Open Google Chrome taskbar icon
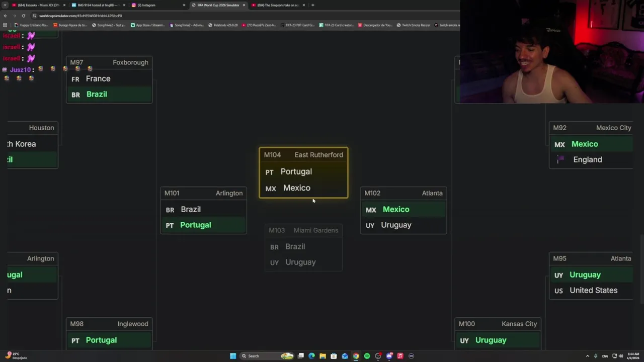 pyautogui.click(x=356, y=356)
